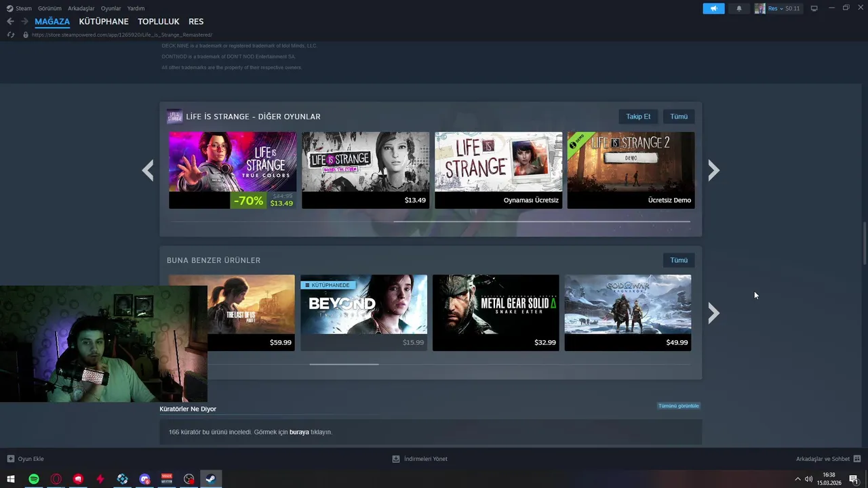Show hidden system tray icons
Viewport: 868px width, 488px height.
click(x=797, y=479)
